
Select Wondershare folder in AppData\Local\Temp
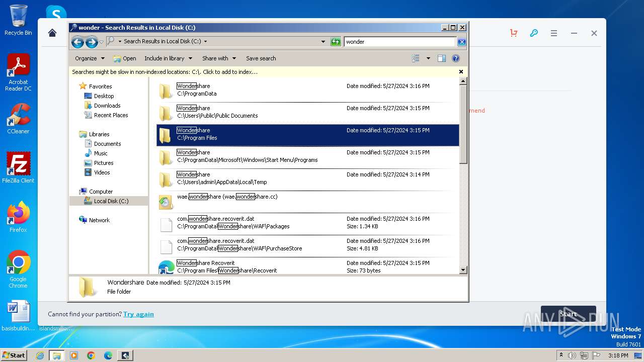308,179
